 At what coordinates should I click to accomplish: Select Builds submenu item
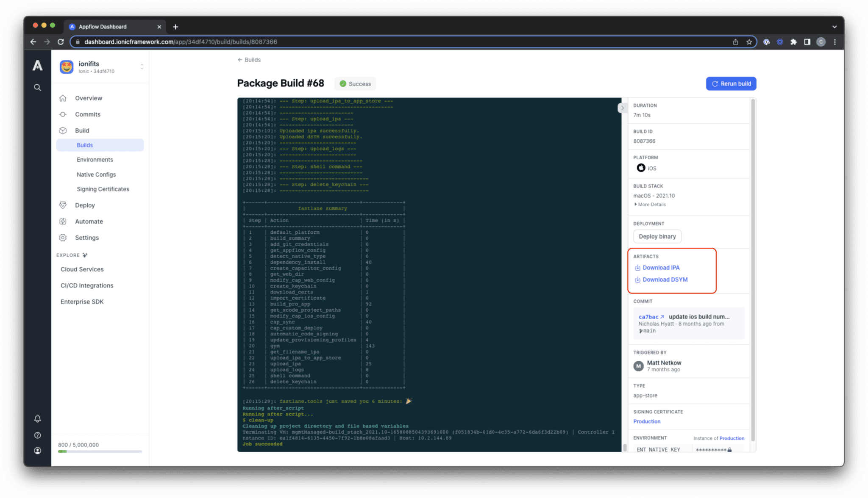(100, 145)
